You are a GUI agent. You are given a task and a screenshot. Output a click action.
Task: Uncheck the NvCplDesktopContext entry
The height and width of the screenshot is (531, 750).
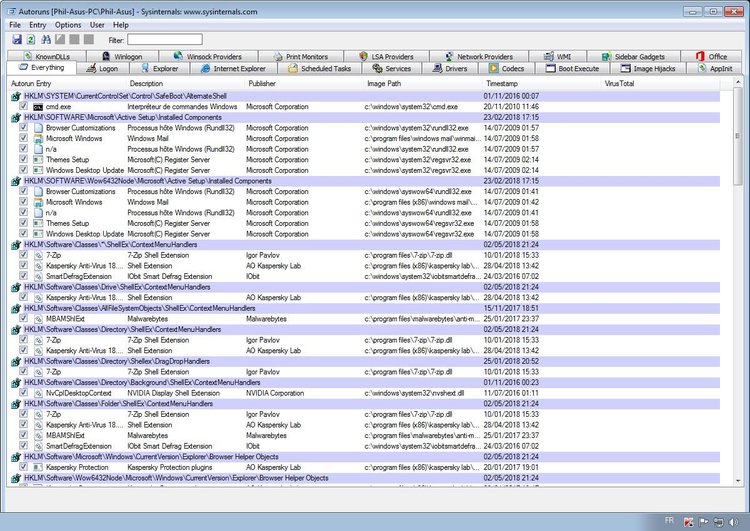(23, 392)
